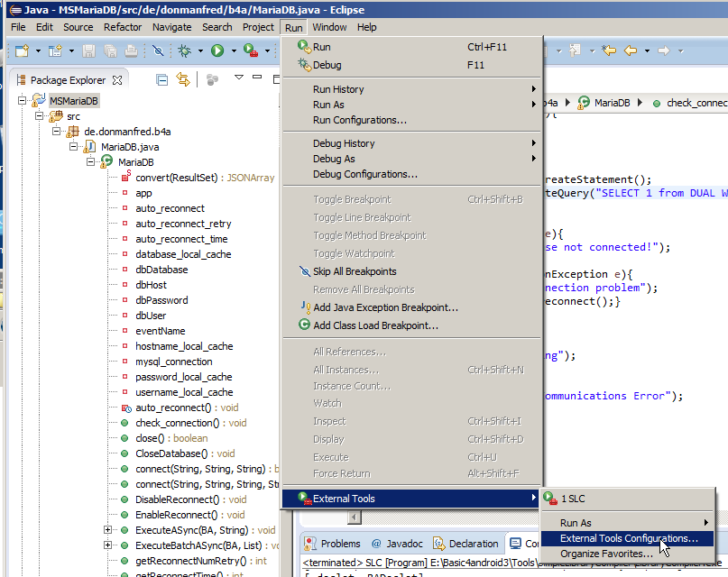Select External Tools Configurations menu entry

pos(629,538)
